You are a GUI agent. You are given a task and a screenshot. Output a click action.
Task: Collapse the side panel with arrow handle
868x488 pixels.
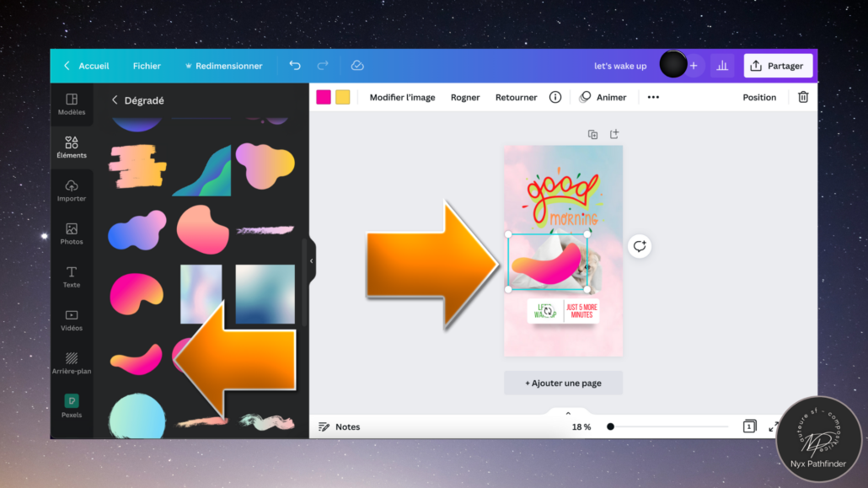(x=311, y=261)
